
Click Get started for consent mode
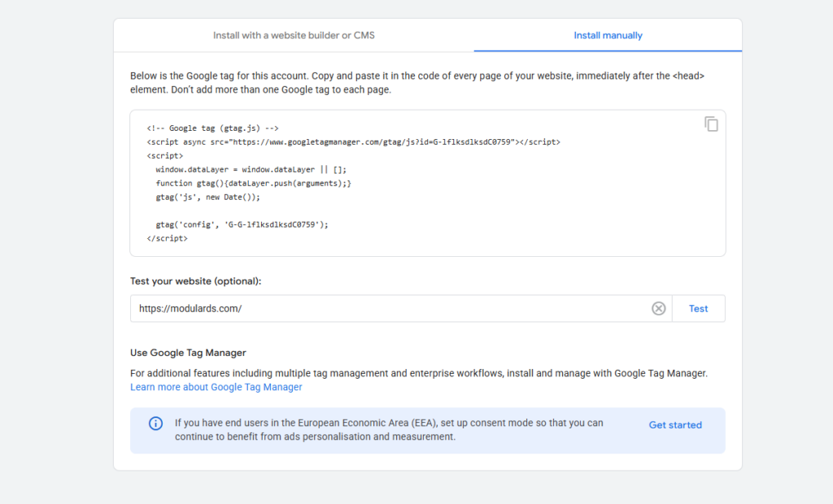pyautogui.click(x=675, y=425)
